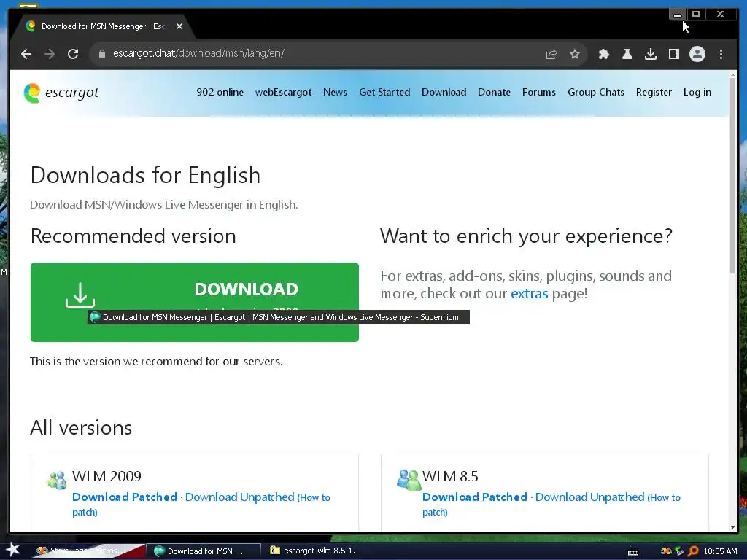Click the keyboard tray icon
The image size is (747, 560).
[633, 552]
